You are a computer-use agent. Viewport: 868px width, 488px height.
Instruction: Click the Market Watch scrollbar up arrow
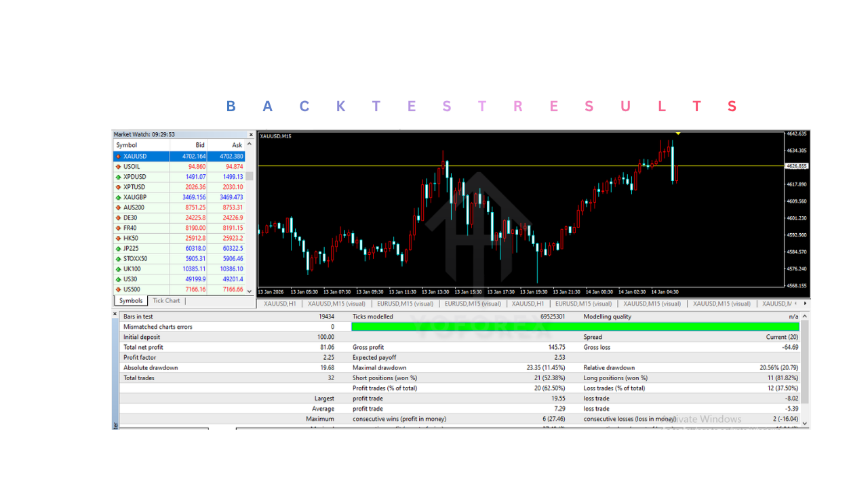(x=249, y=144)
